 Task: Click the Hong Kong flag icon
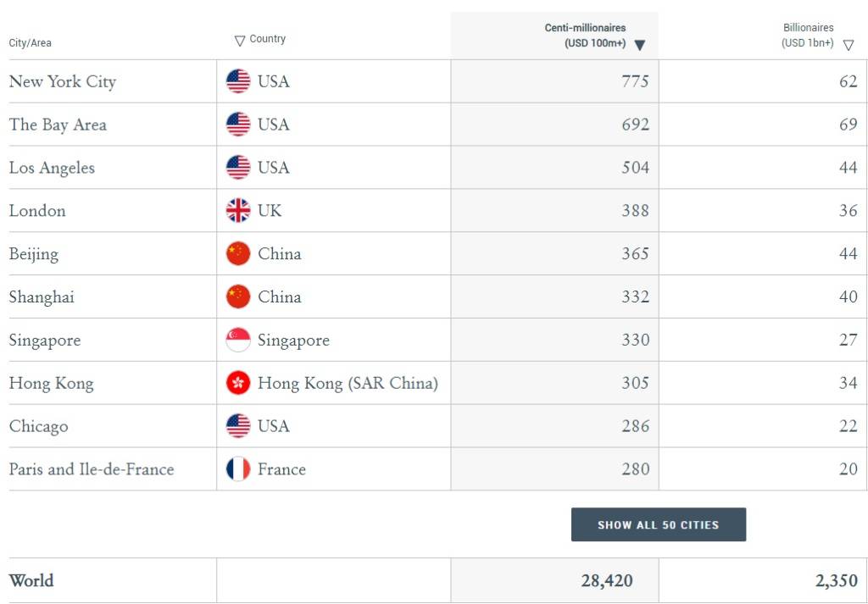click(238, 384)
